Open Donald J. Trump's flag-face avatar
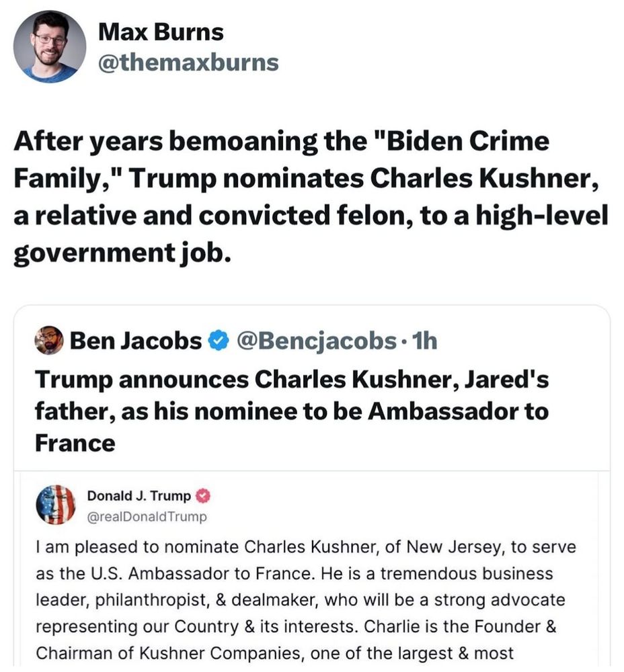This screenshot has width=624, height=672. pyautogui.click(x=55, y=505)
